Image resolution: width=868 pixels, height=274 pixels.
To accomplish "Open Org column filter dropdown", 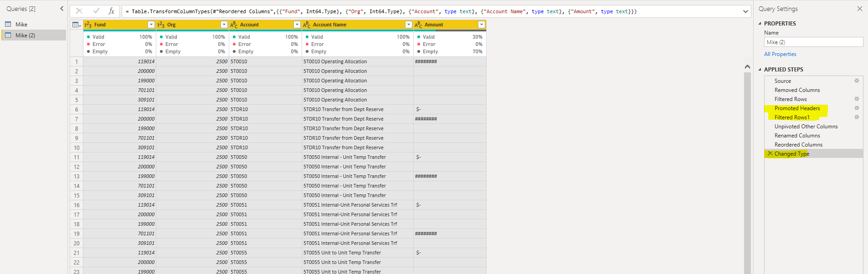I will tap(224, 25).
